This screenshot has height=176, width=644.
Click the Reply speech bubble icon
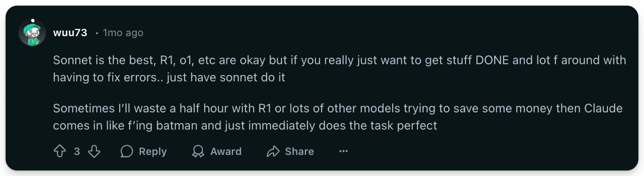point(126,151)
